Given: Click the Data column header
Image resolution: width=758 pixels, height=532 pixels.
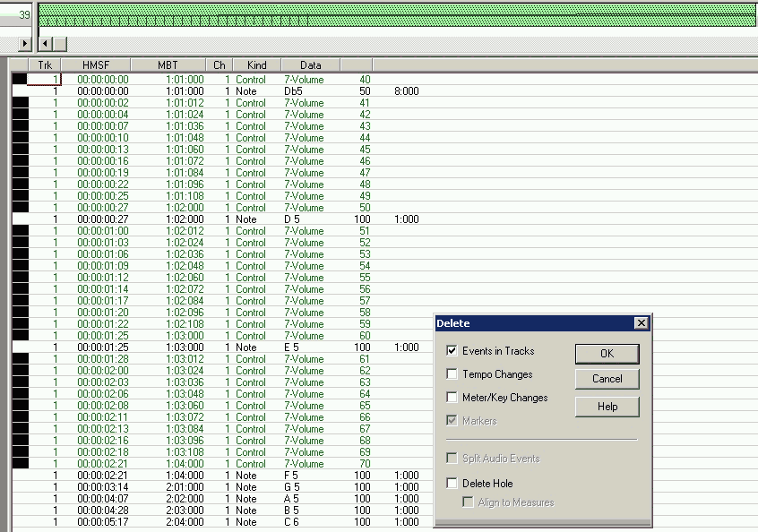Looking at the screenshot, I should 310,65.
